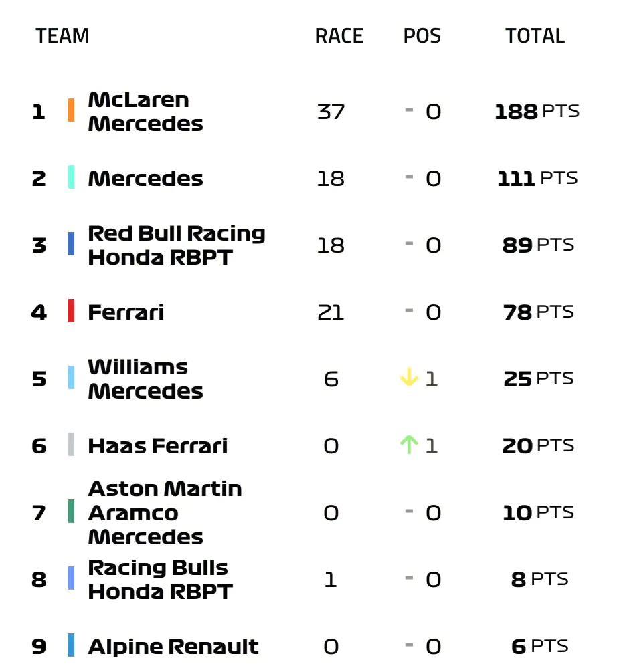This screenshot has width=621, height=672.
Task: Click the McLaren orange team color bar
Action: click(71, 110)
